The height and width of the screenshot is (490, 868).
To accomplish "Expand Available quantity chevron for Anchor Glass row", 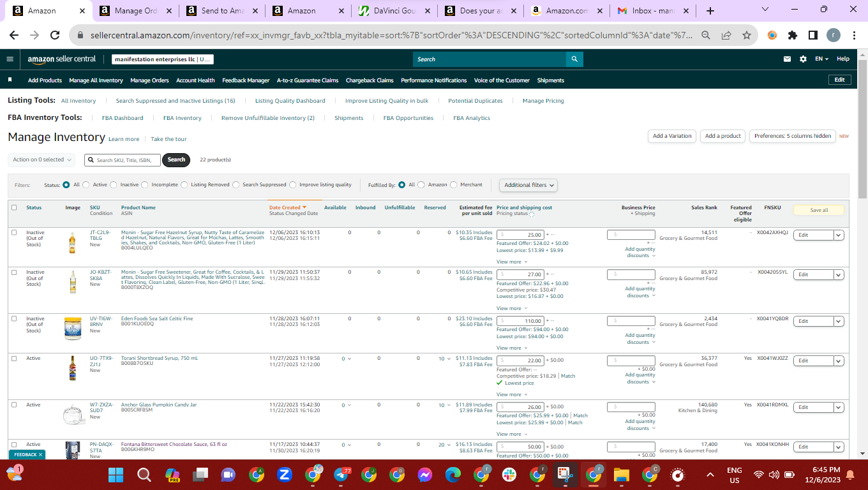I will click(349, 405).
